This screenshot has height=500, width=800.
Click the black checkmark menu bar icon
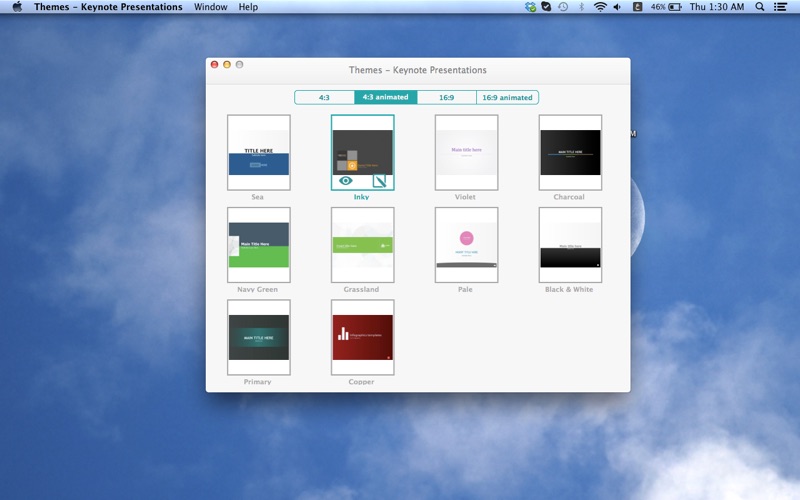click(546, 7)
